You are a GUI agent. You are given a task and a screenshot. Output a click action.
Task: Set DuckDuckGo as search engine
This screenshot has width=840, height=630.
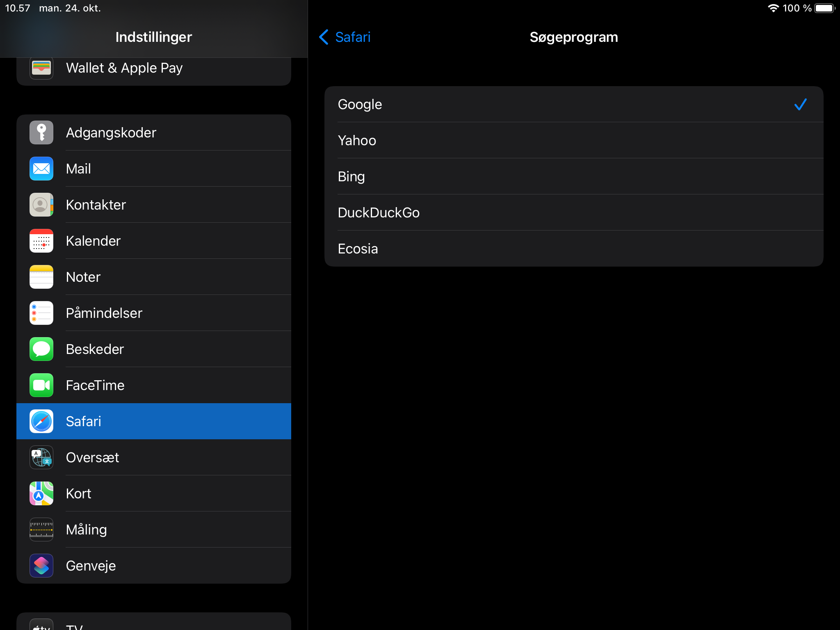(x=573, y=212)
